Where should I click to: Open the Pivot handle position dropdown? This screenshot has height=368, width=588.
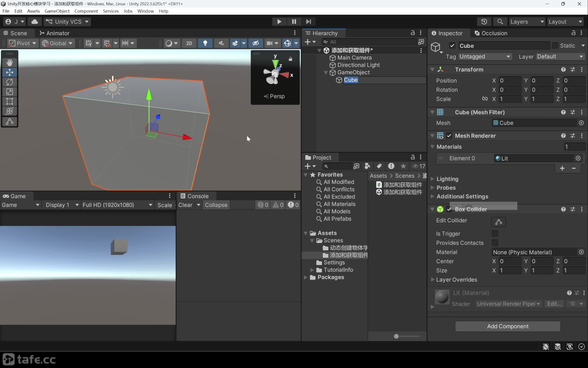[x=23, y=43]
